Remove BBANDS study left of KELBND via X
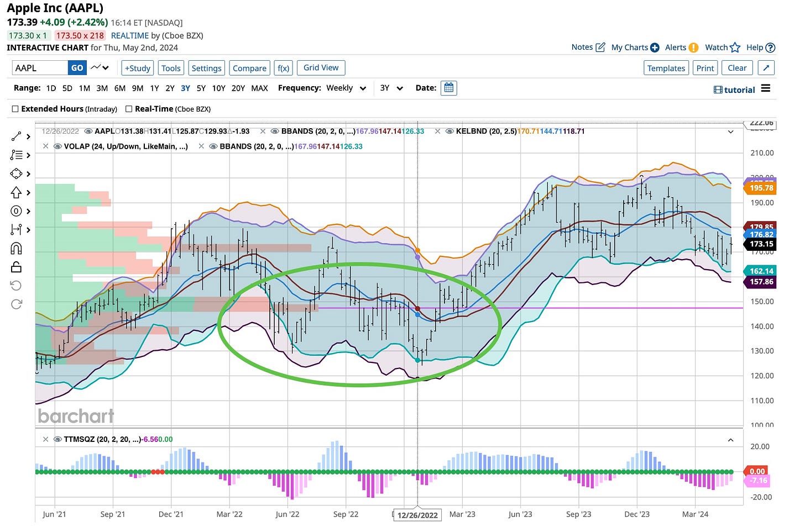Viewport: 805px width, 532px height. tap(263, 131)
